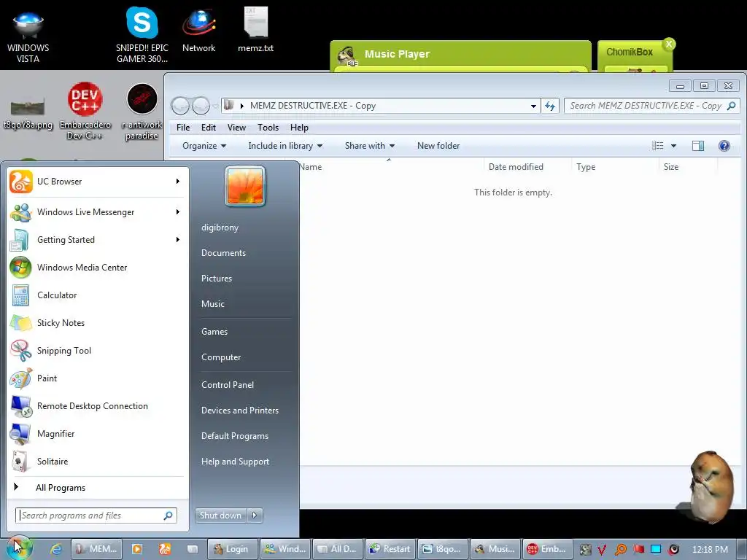747x560 pixels.
Task: Click the Help question mark icon in Explorer
Action: coord(724,146)
